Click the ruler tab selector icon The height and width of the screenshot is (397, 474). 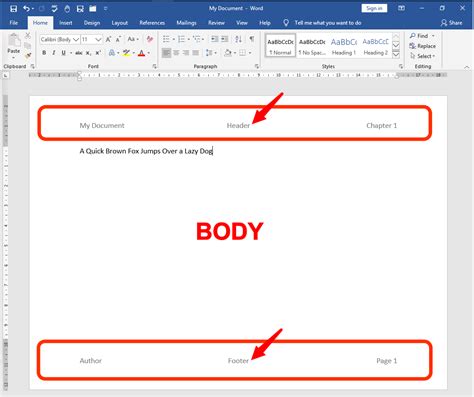[5, 76]
